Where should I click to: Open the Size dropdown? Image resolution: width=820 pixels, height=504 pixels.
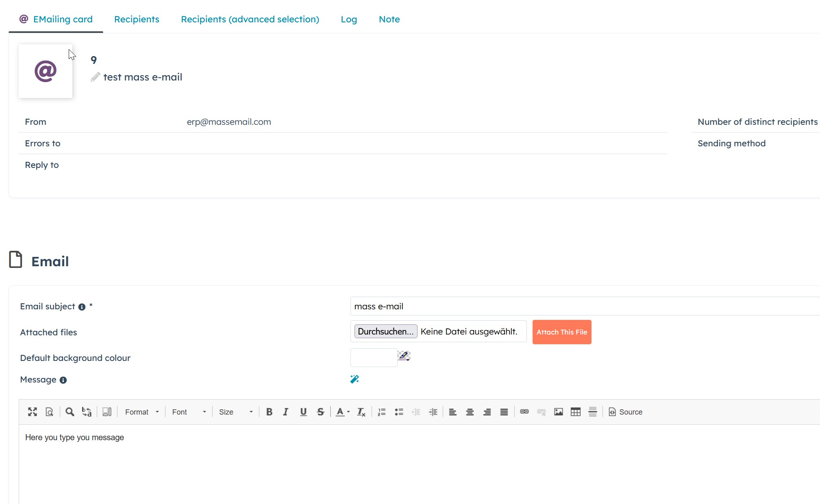tap(235, 412)
